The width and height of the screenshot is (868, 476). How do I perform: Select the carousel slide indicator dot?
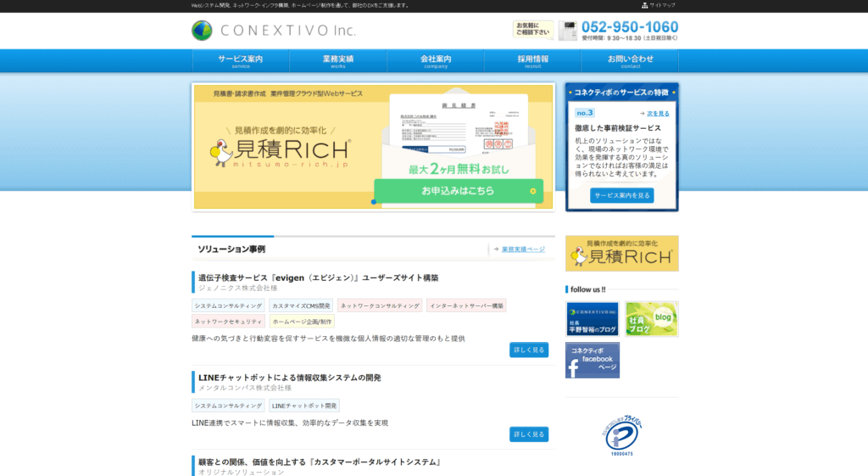(374, 202)
